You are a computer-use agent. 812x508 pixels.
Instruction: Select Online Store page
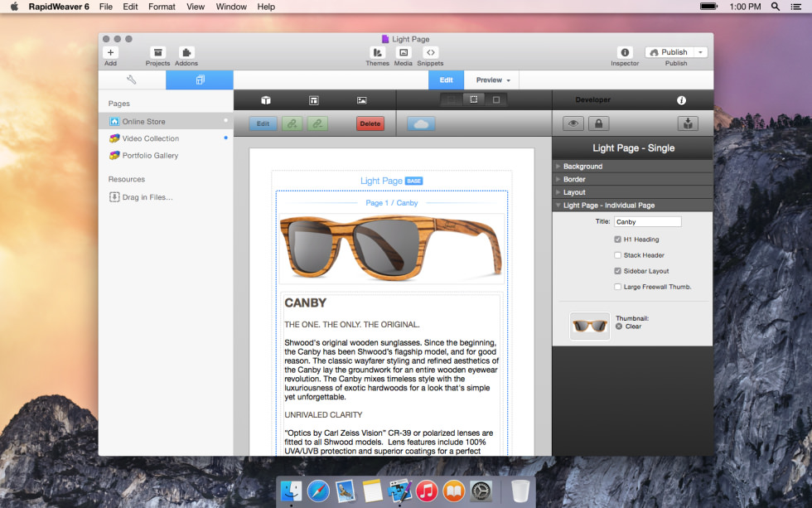coord(166,121)
